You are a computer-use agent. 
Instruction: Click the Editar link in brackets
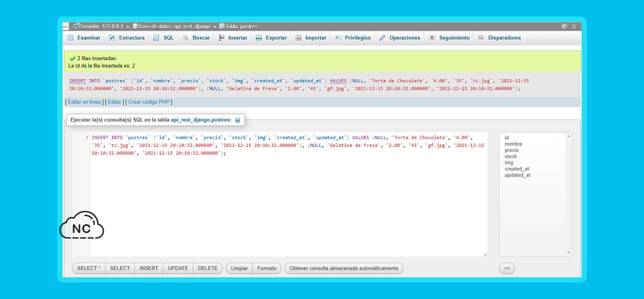pos(114,102)
